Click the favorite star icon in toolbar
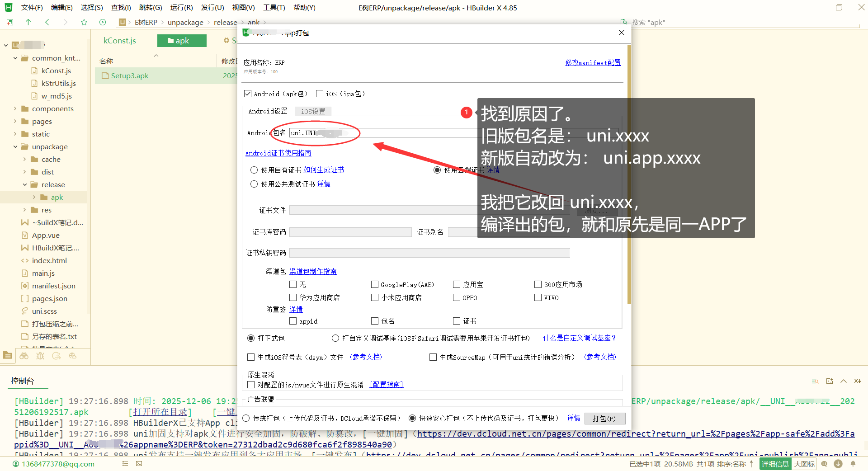Image resolution: width=868 pixels, height=471 pixels. tap(84, 22)
